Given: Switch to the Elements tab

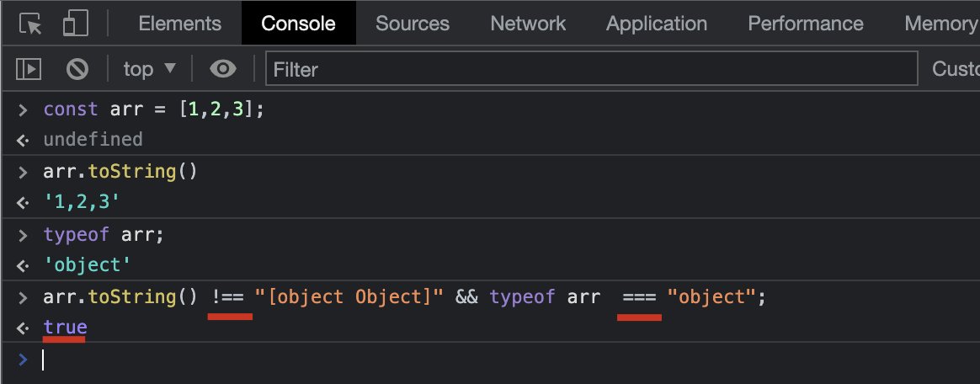Looking at the screenshot, I should [x=180, y=24].
